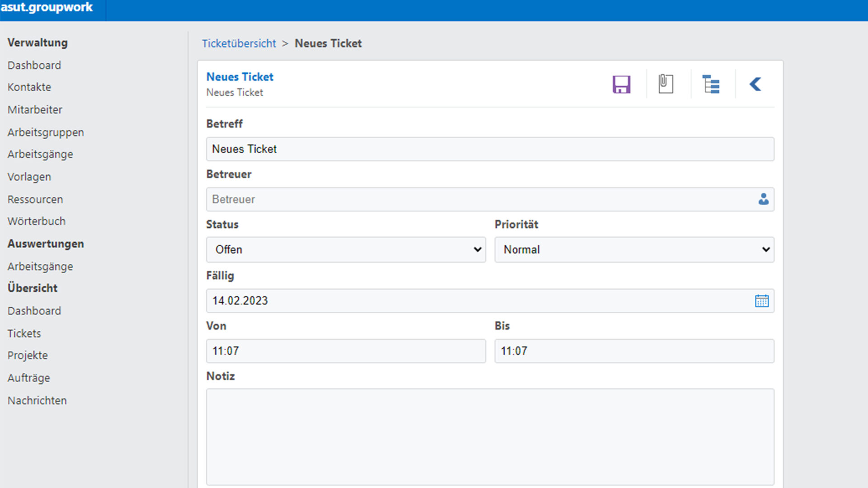Screen dimensions: 868x488
Task: Click the blue back arrow icon
Action: 755,84
